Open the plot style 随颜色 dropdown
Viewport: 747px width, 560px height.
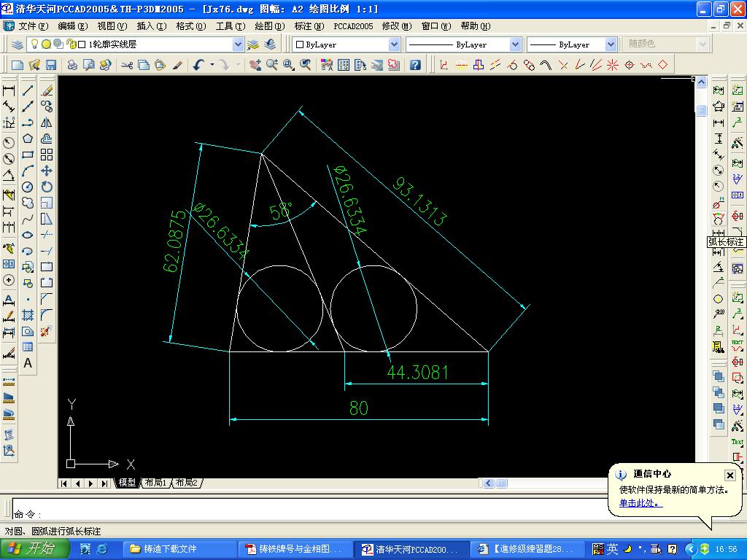[703, 44]
